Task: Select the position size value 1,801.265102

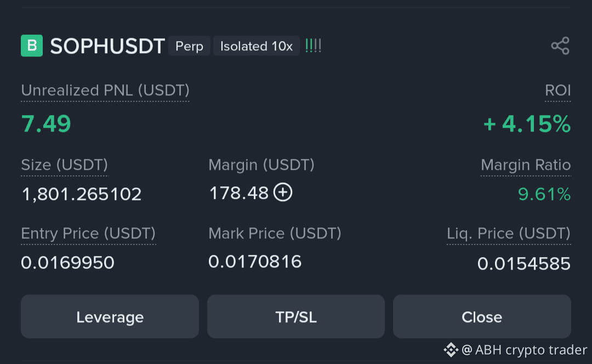Action: click(x=81, y=194)
